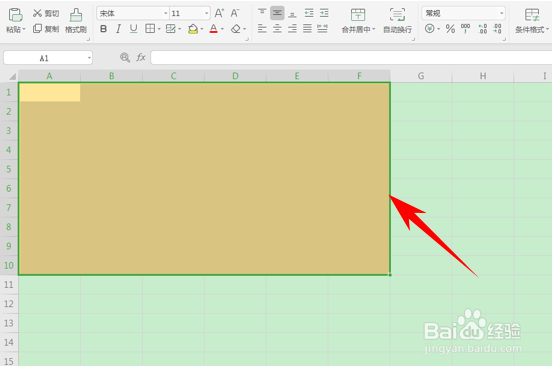Open the number group dialog launcher
This screenshot has width=553, height=368.
pos(504,39)
